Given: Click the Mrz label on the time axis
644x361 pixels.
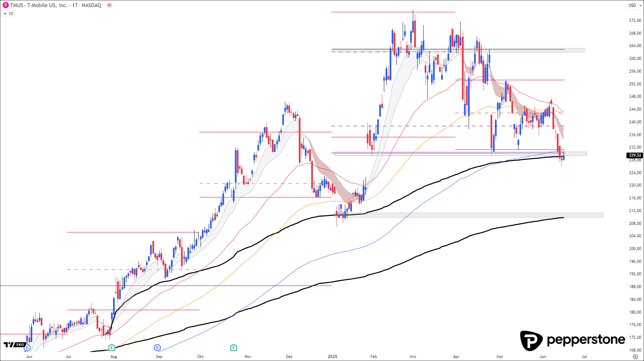Looking at the screenshot, I should click(x=413, y=357).
